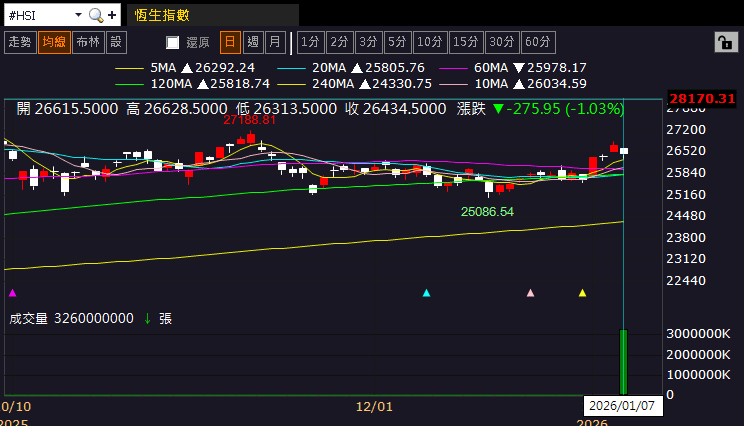Image resolution: width=744 pixels, height=426 pixels.
Task: Click the green volume bar
Action: (x=623, y=362)
